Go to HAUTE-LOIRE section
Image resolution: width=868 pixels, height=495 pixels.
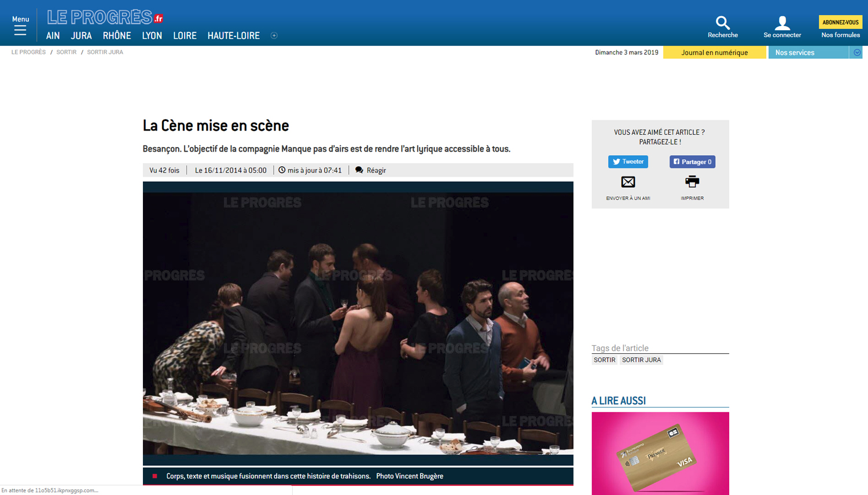tap(233, 36)
